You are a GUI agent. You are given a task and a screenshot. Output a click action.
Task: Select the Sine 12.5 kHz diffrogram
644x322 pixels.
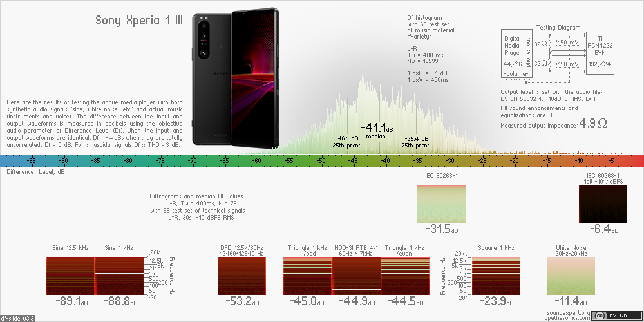tap(71, 276)
